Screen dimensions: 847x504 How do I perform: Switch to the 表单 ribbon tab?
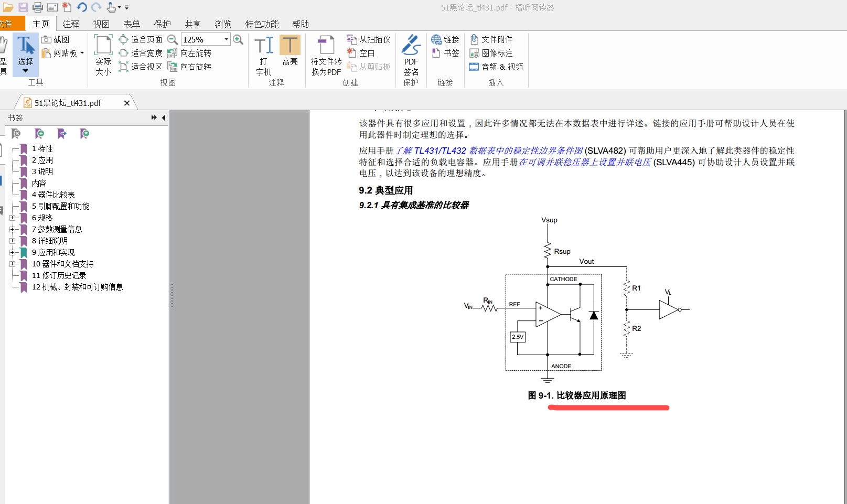132,24
